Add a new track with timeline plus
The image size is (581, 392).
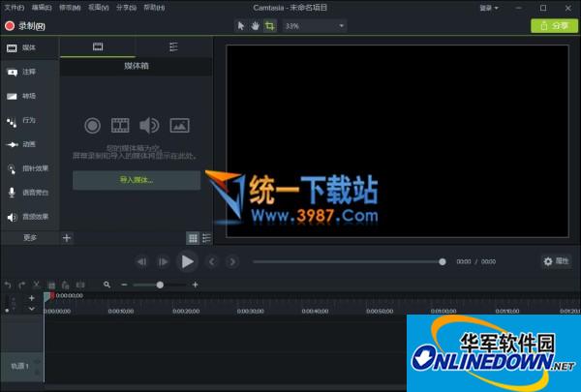coord(32,298)
